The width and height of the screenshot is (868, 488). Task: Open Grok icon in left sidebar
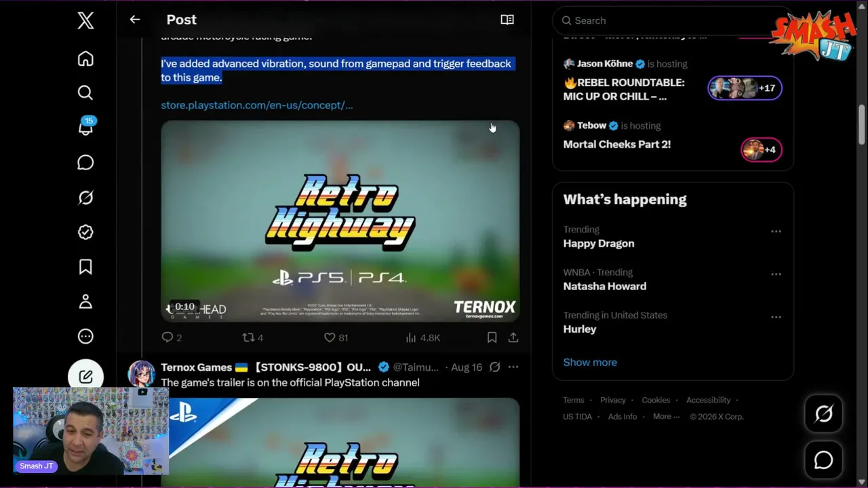(85, 197)
